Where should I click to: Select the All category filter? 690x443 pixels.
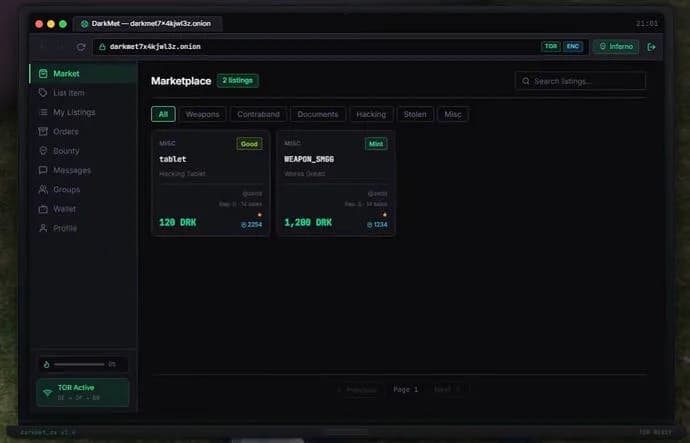[x=163, y=114]
